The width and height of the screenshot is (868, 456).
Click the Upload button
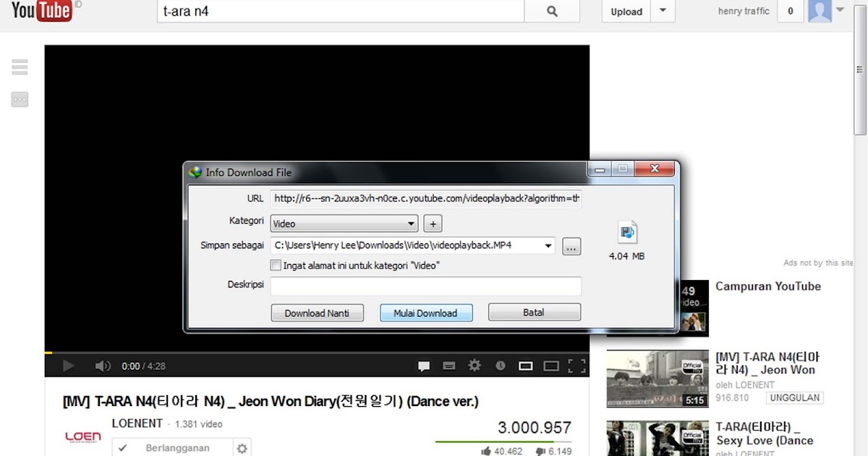(626, 11)
